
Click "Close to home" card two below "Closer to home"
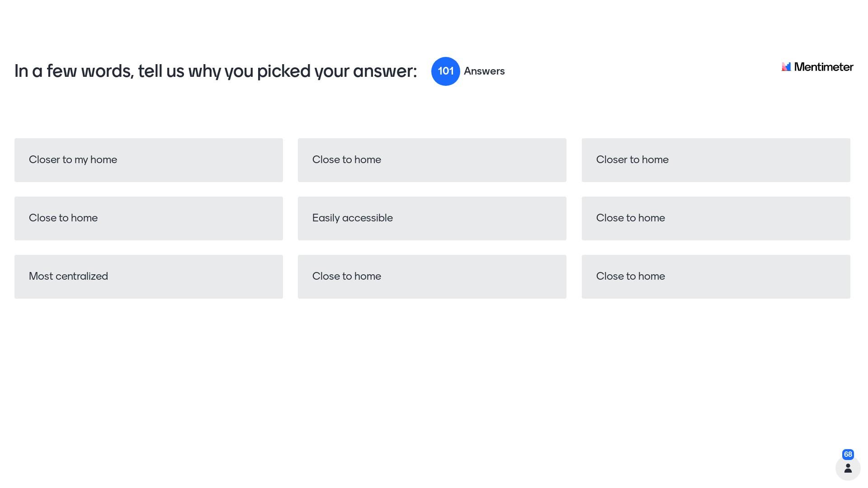pyautogui.click(x=716, y=277)
